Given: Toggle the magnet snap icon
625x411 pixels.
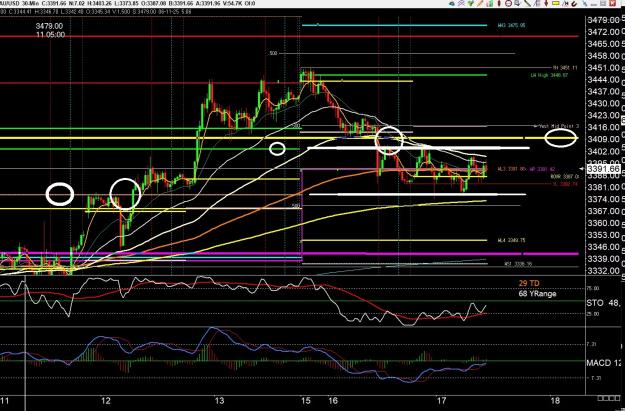Looking at the screenshot, I should coord(574,4).
